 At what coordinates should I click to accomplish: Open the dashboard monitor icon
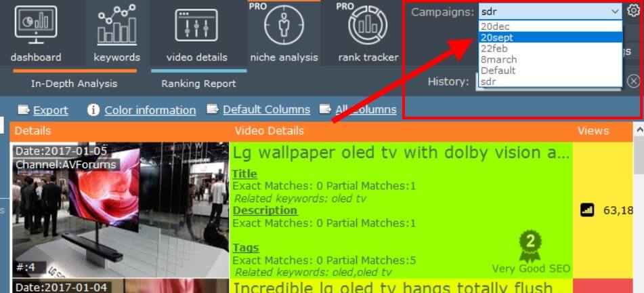tap(36, 24)
